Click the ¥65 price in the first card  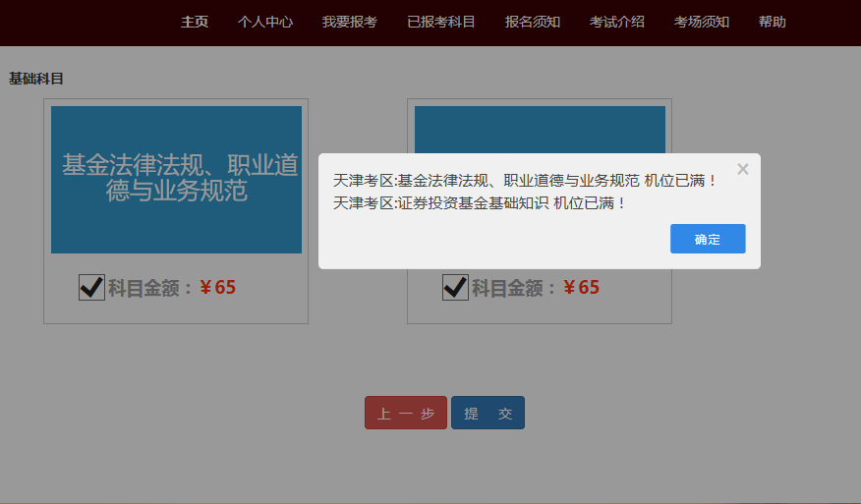(x=218, y=288)
